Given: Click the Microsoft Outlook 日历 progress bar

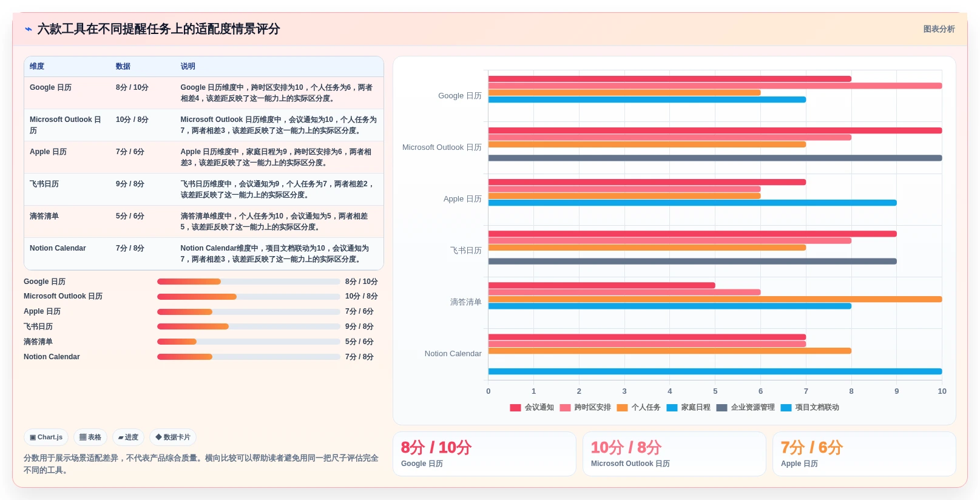Looking at the screenshot, I should pyautogui.click(x=249, y=297).
